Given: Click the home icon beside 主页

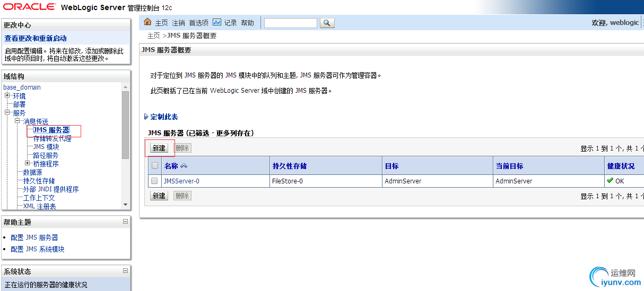Looking at the screenshot, I should (x=148, y=22).
